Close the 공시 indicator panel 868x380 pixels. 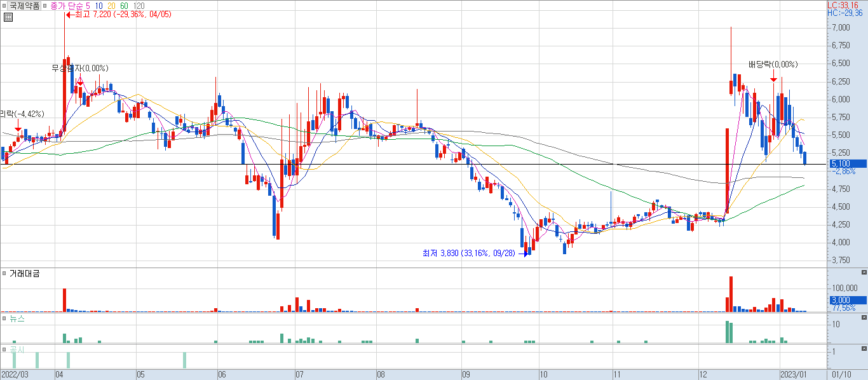pos(864,349)
